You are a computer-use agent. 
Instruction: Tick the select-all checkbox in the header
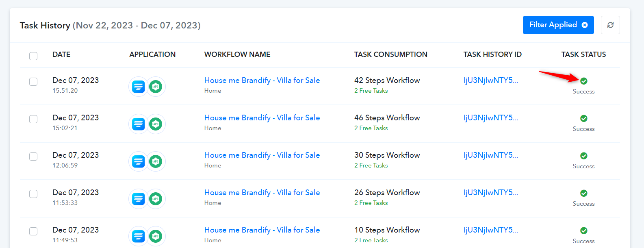(33, 56)
